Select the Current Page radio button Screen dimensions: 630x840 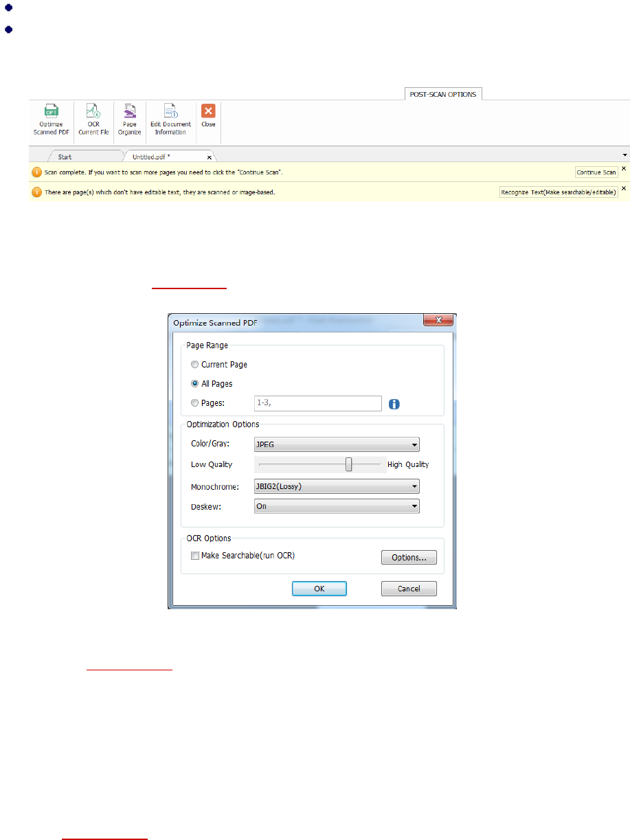point(195,365)
